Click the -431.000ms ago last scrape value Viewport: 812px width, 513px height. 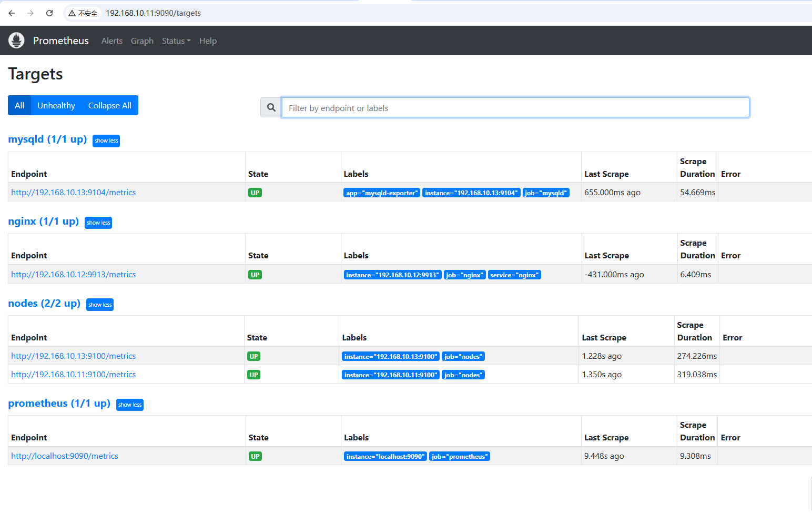point(614,275)
